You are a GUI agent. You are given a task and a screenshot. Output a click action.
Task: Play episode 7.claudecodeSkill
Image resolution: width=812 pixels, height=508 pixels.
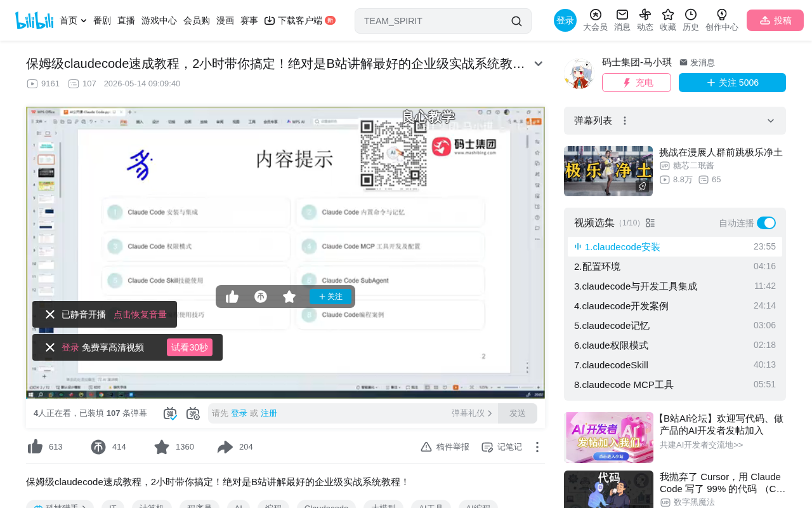click(x=675, y=365)
